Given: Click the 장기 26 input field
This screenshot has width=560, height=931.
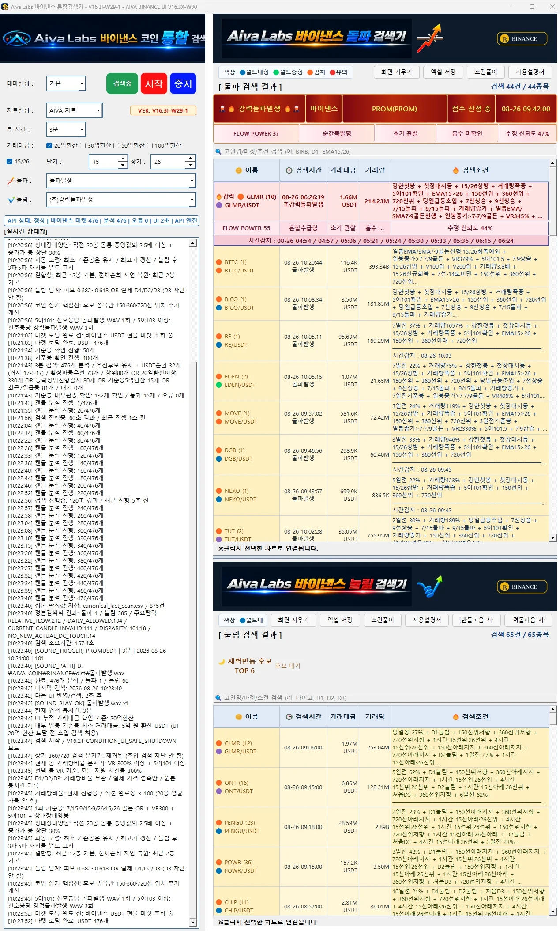Looking at the screenshot, I should pyautogui.click(x=168, y=162).
